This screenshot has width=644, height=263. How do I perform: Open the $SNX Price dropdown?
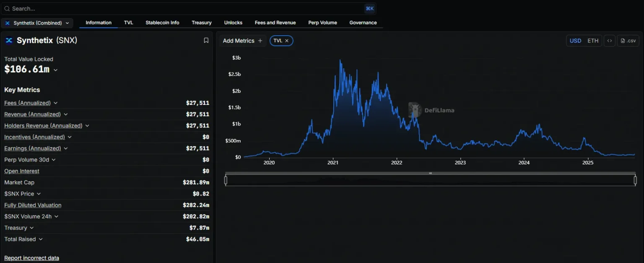click(x=39, y=194)
